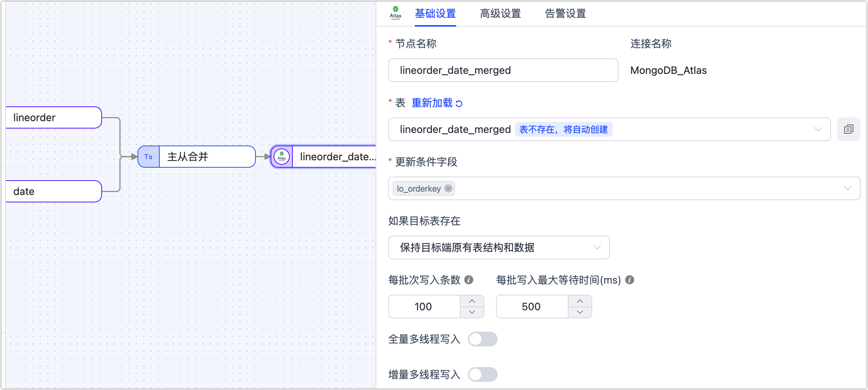This screenshot has height=390, width=868.
Task: Click the copy icon beside the table dropdown
Action: (x=849, y=129)
